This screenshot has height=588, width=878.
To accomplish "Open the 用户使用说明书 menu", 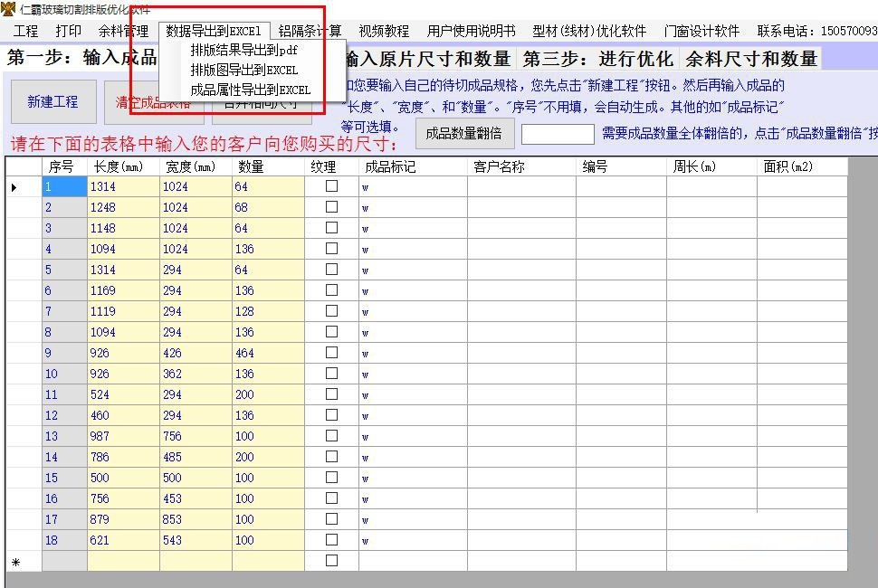I will pyautogui.click(x=471, y=31).
